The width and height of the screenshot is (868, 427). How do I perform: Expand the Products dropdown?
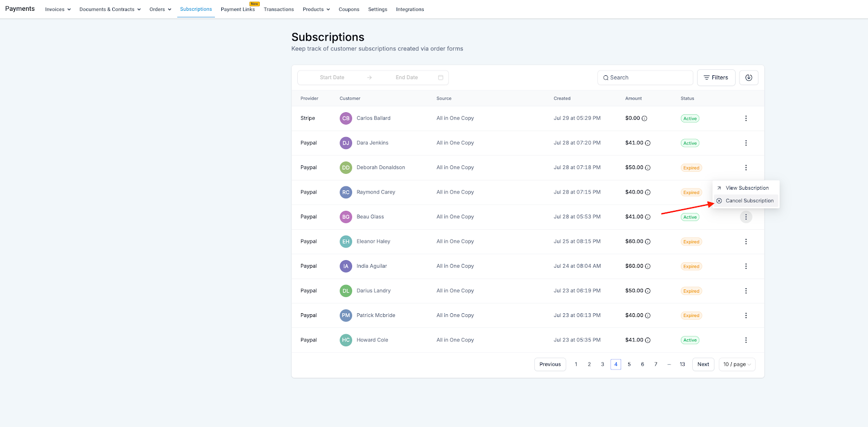[316, 9]
